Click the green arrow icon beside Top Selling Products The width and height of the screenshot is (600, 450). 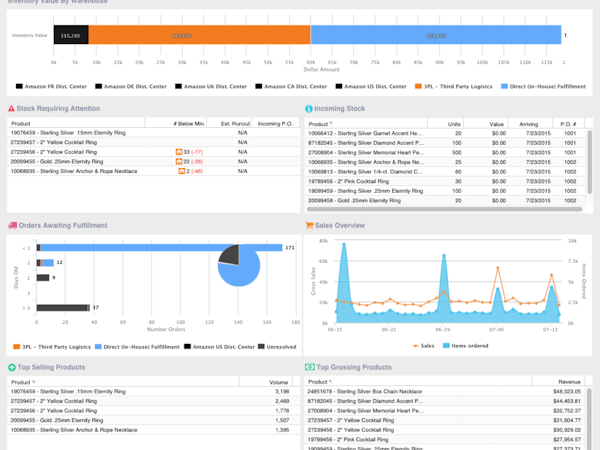12,367
